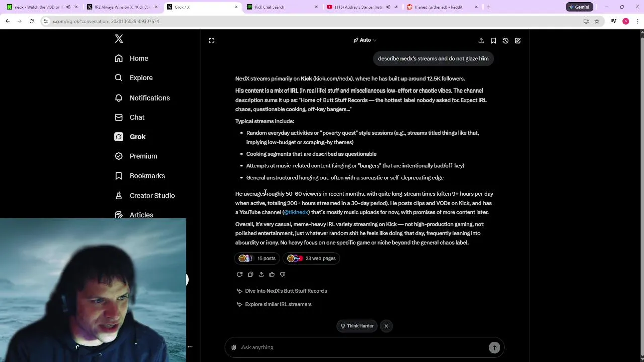Click the page vertical scrollbar
This screenshot has width=644, height=362.
pos(641,196)
